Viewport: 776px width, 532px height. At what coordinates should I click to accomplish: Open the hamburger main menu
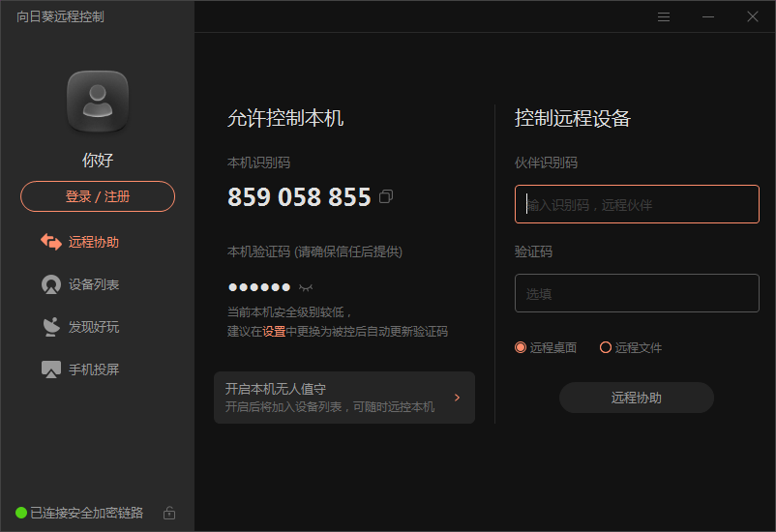point(664,16)
